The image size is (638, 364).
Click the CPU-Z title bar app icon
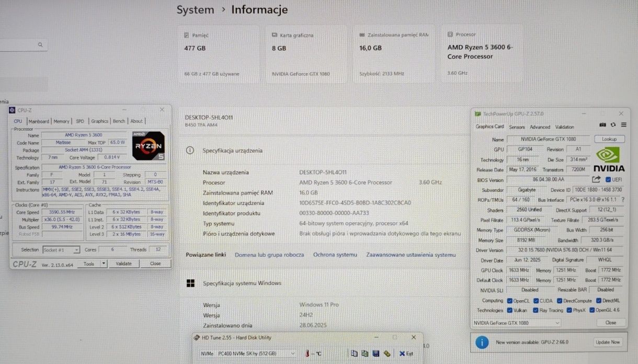click(x=12, y=110)
